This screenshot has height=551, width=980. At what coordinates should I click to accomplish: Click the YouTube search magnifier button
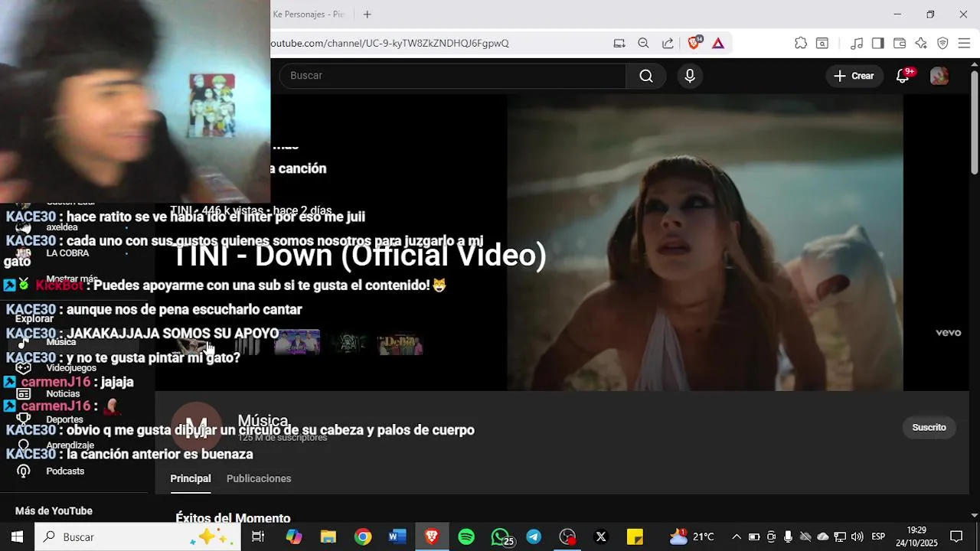tap(646, 76)
